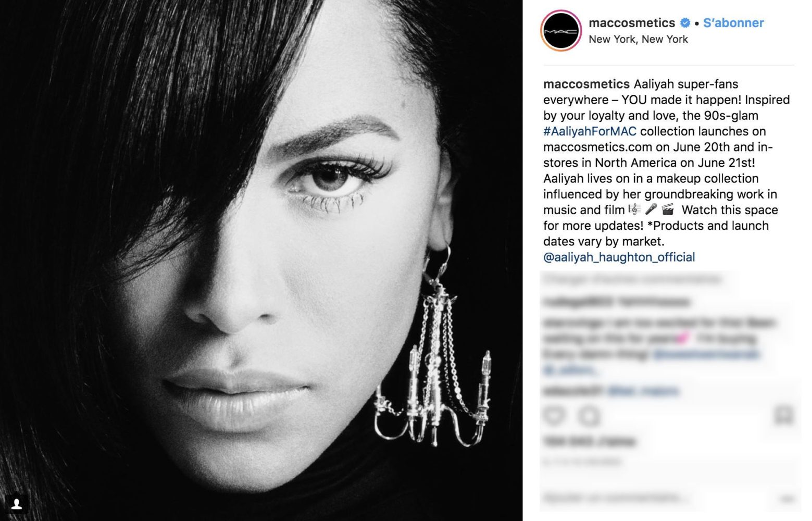This screenshot has width=812, height=521.
Task: Open the more options dots menu
Action: click(785, 499)
